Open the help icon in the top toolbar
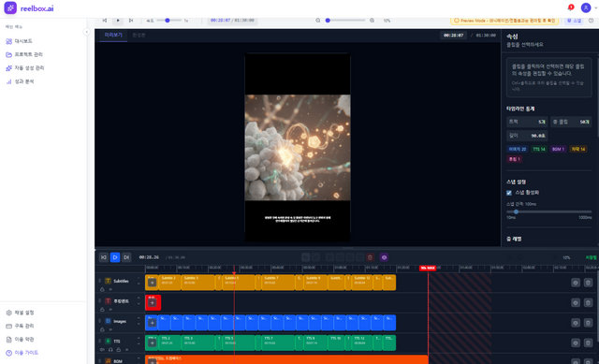The width and height of the screenshot is (599, 364). coord(591,21)
